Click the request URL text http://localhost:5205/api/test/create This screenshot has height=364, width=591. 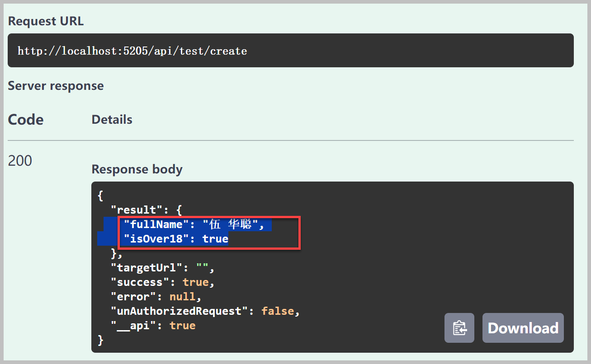(132, 51)
